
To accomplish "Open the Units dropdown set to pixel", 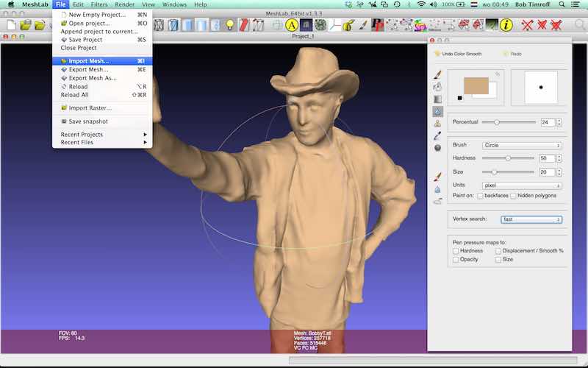I will click(521, 185).
